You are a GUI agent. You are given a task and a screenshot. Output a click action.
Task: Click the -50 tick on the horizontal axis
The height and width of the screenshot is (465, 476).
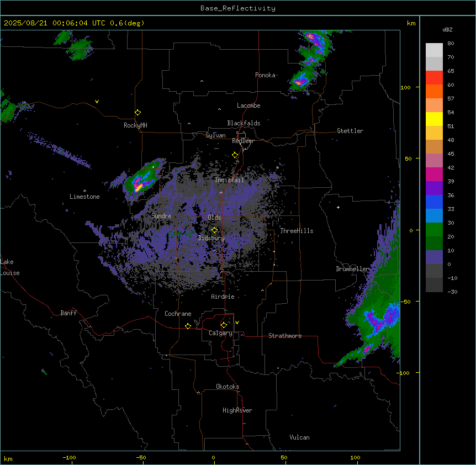(x=141, y=457)
